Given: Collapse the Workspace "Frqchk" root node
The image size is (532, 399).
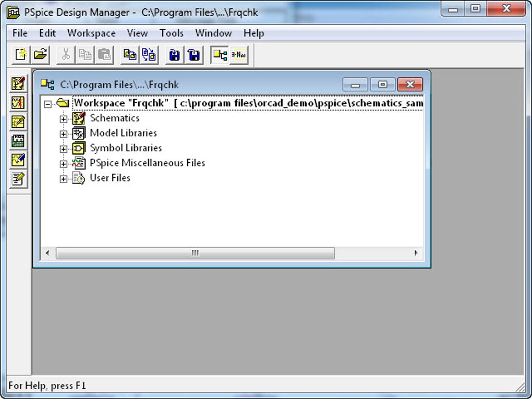Looking at the screenshot, I should pos(48,104).
